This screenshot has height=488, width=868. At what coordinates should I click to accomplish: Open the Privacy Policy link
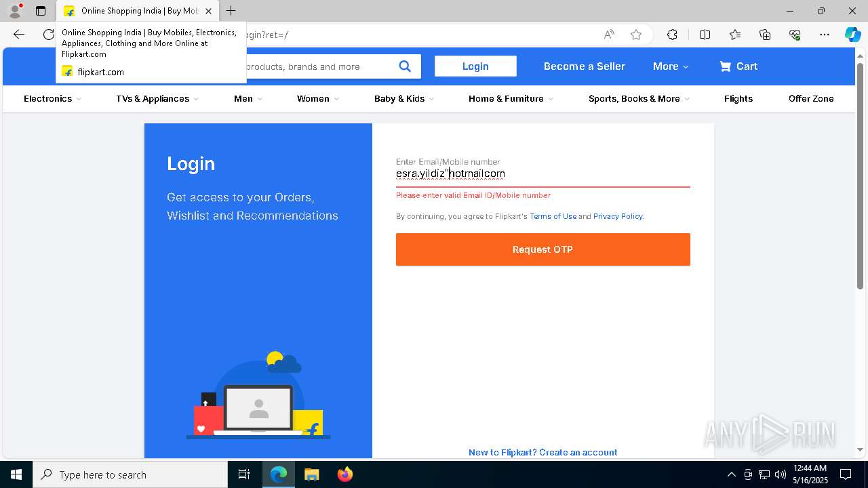(618, 216)
